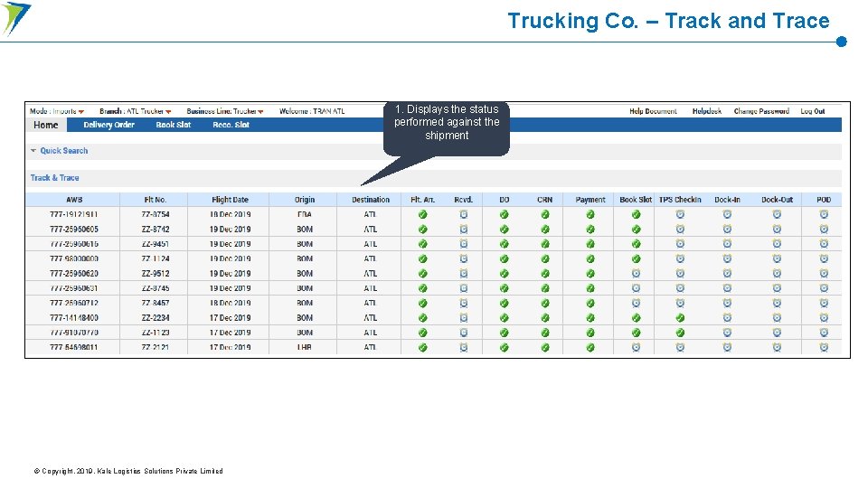Click the TPS CheckIn column header
This screenshot has width=868, height=488.
click(x=680, y=200)
